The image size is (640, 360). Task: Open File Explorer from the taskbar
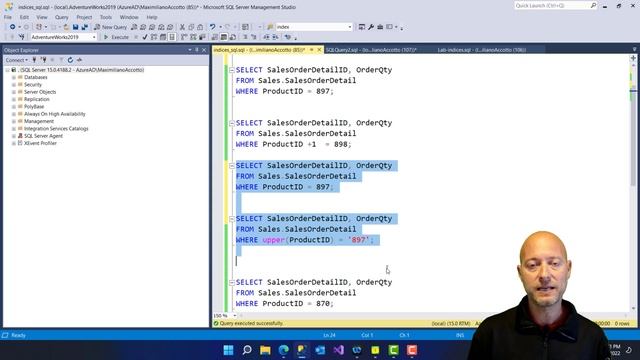[265, 350]
